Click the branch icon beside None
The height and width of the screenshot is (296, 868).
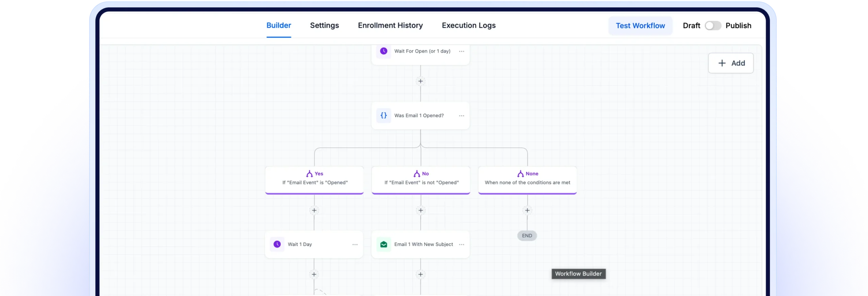click(x=520, y=174)
